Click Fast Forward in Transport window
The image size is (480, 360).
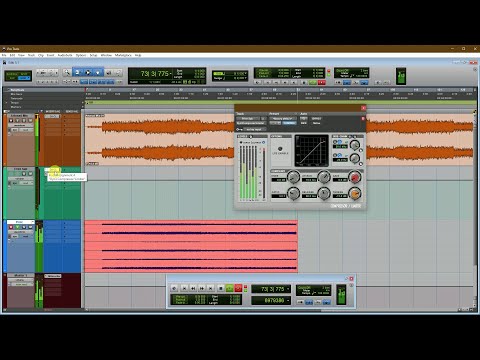point(202,288)
